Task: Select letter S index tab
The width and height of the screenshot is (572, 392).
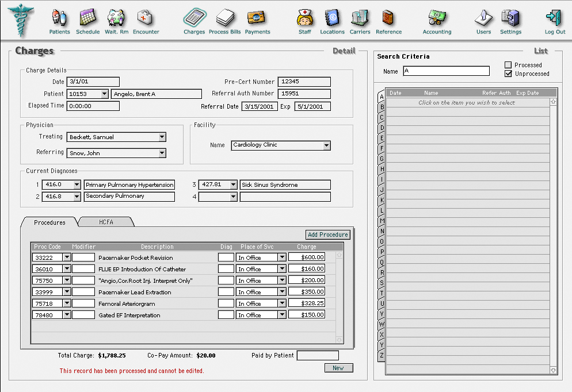Action: (382, 283)
